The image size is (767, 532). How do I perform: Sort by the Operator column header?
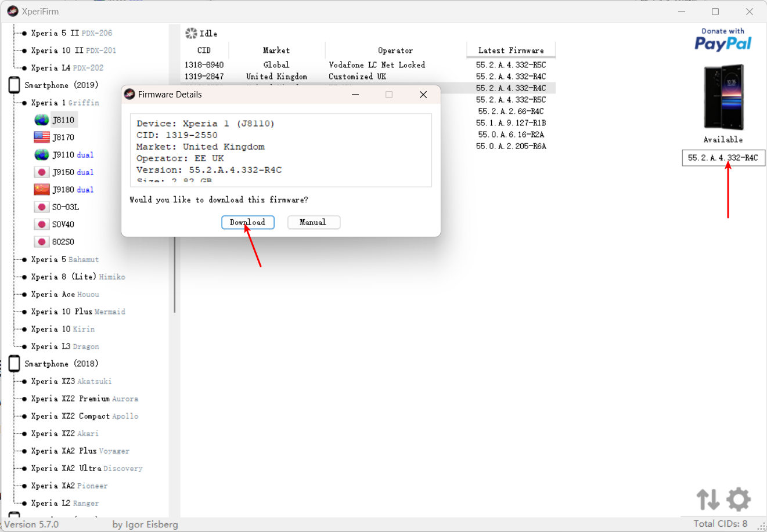click(x=395, y=50)
